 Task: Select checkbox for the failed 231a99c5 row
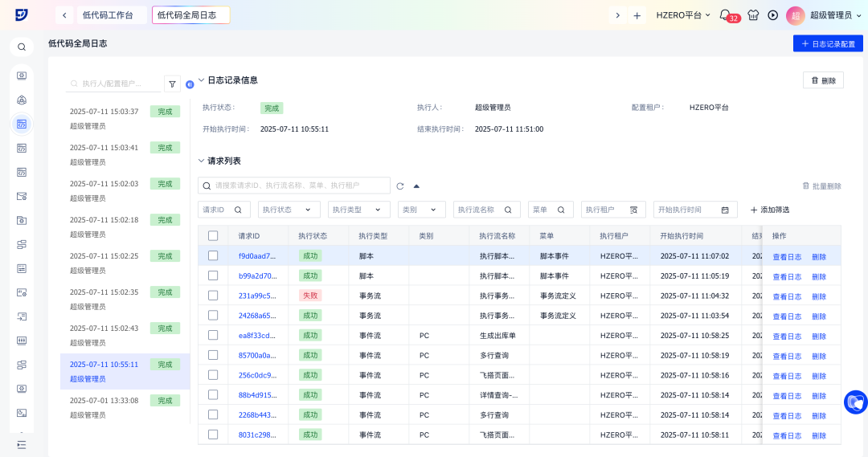[213, 296]
